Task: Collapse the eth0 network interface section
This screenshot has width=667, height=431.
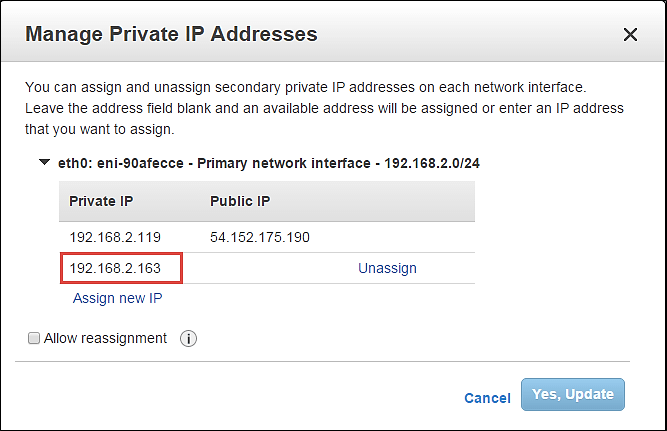Action: pos(44,161)
